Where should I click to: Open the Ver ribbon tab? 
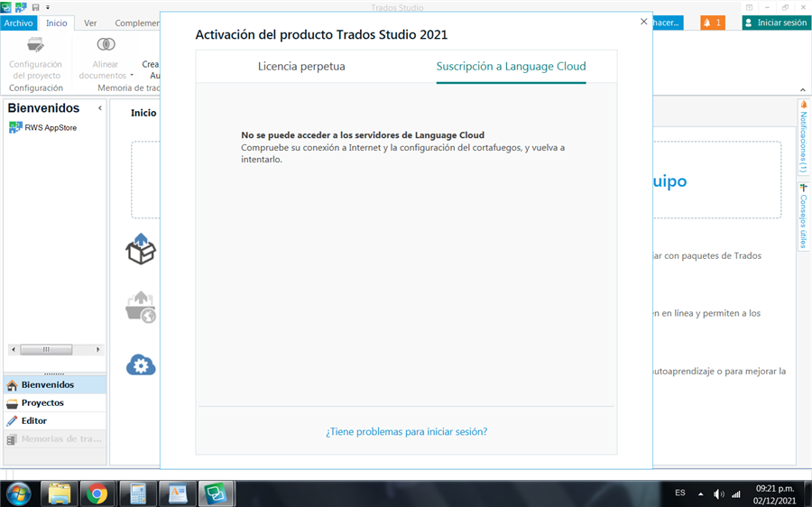(x=90, y=23)
